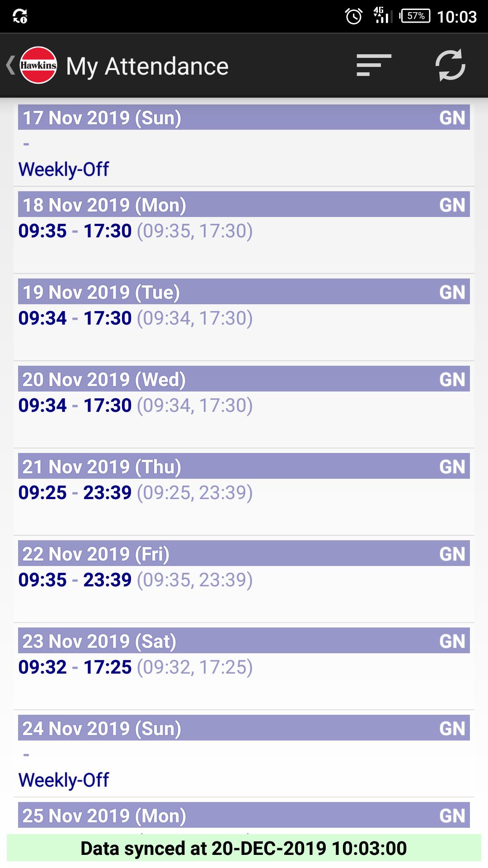Tap the sync notification status icon

coord(20,16)
